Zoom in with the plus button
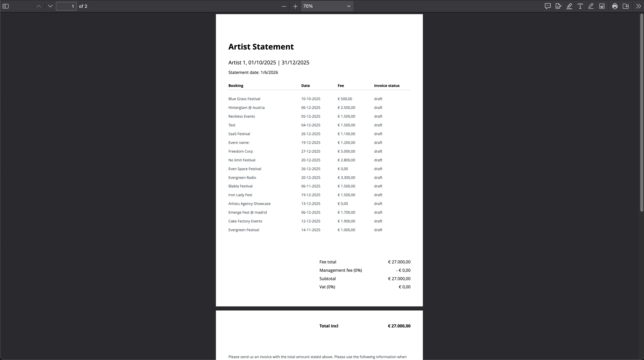644x360 pixels. 295,6
